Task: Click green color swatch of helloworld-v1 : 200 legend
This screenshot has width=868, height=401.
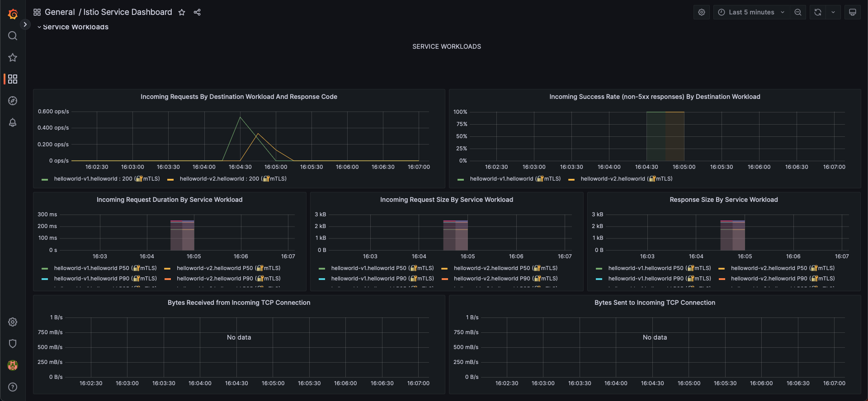Action: (45, 179)
